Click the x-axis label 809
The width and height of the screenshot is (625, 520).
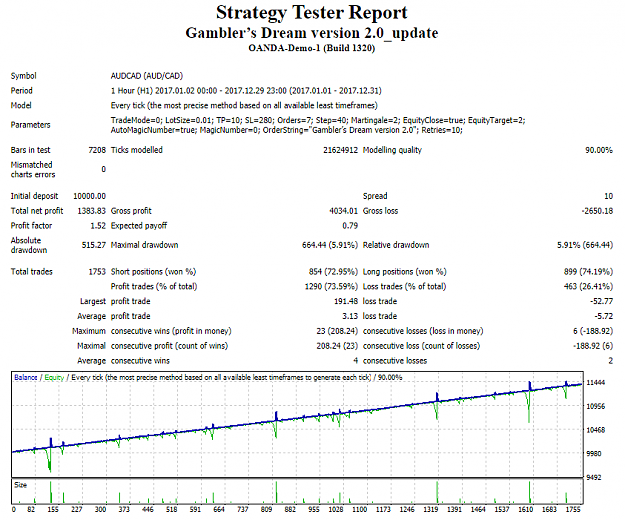coord(266,509)
